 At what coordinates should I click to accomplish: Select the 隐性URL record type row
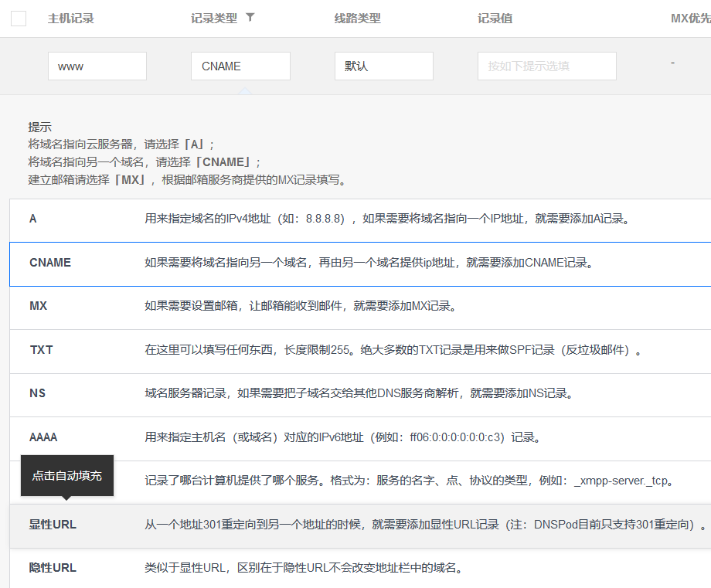(359, 569)
